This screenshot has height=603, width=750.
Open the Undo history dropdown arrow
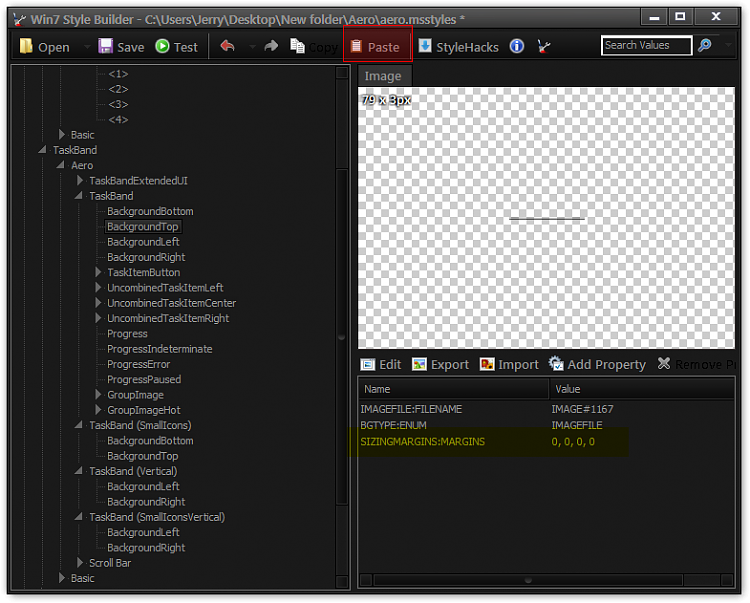coord(252,47)
